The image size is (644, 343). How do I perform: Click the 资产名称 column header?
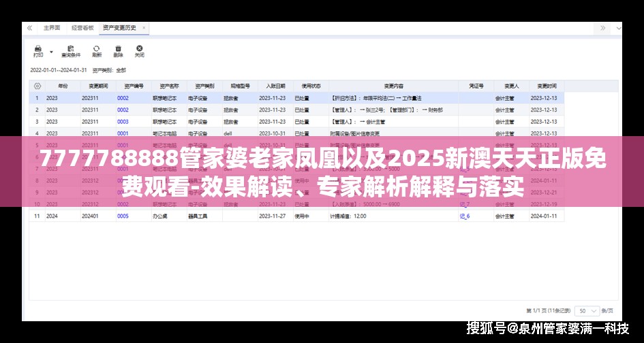point(169,86)
